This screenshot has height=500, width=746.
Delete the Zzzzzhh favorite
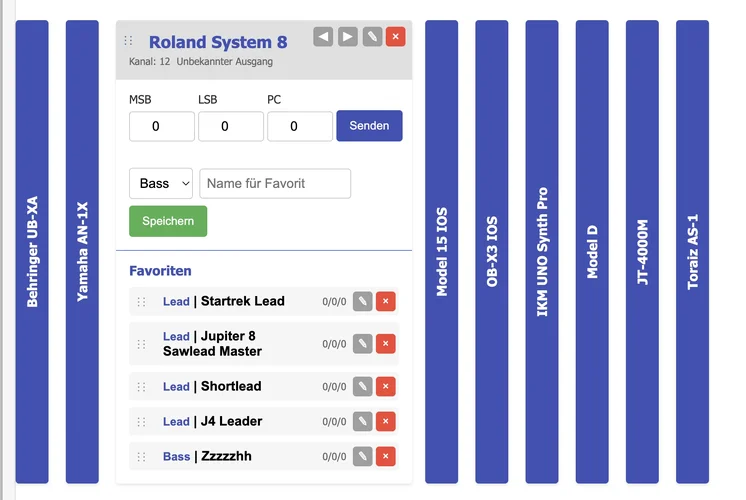pos(386,457)
